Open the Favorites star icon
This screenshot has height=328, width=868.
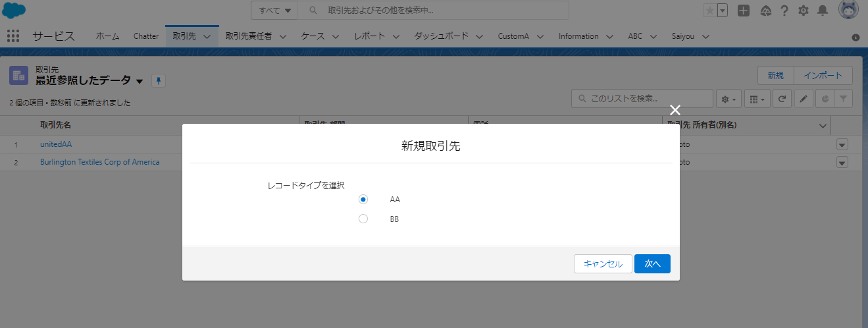pyautogui.click(x=709, y=11)
